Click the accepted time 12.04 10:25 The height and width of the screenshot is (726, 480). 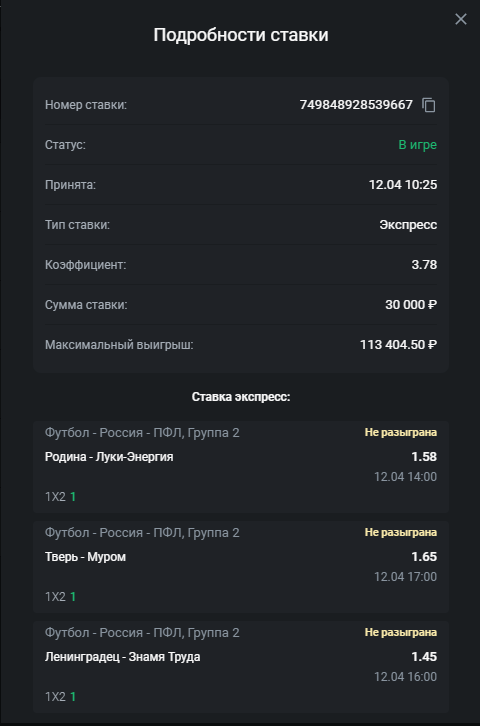[x=403, y=185]
